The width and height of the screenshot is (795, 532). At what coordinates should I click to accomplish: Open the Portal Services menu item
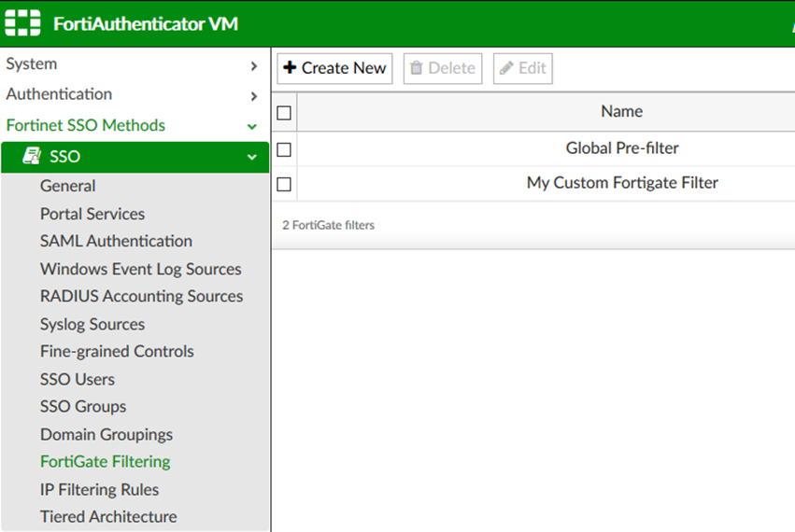(x=92, y=214)
